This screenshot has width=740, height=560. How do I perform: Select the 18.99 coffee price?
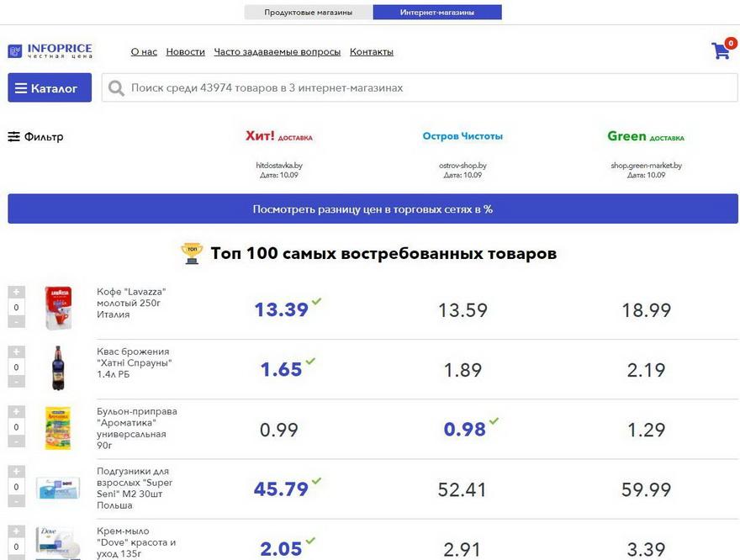[x=646, y=310]
